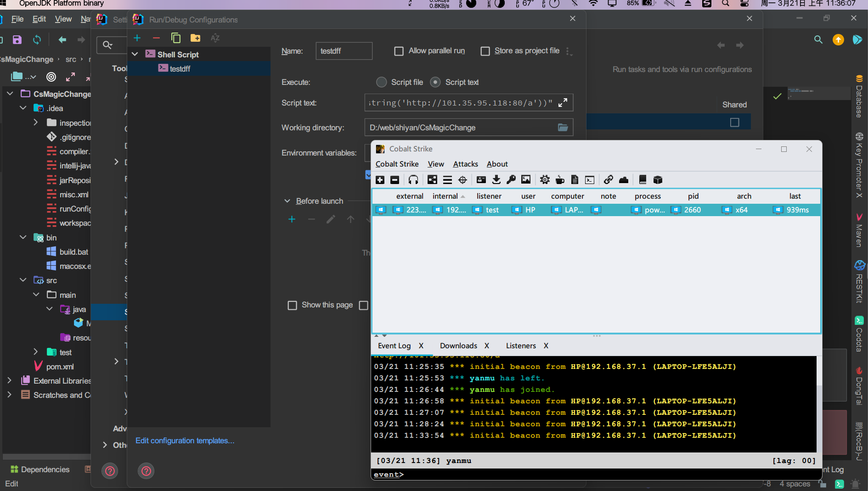The image size is (868, 491).
Task: Click Cobalt Strike about cube icon
Action: tap(658, 180)
